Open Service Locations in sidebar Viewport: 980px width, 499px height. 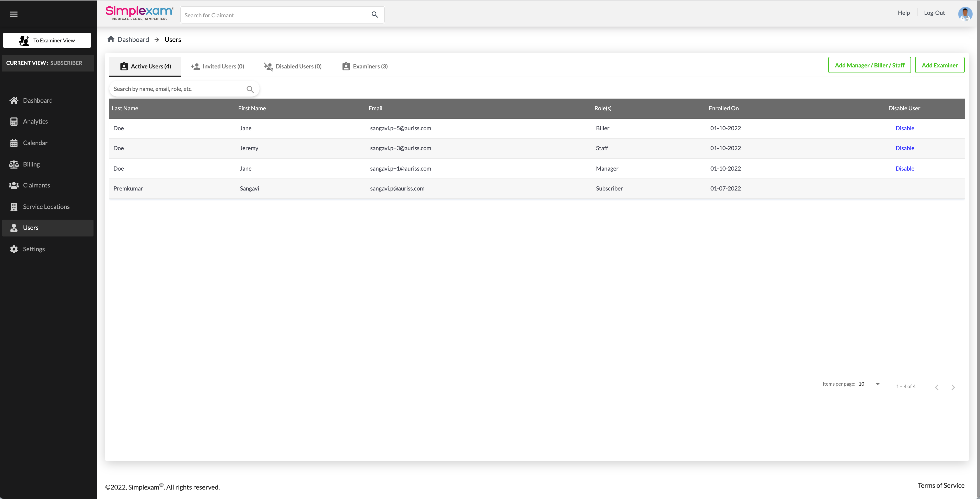[46, 207]
